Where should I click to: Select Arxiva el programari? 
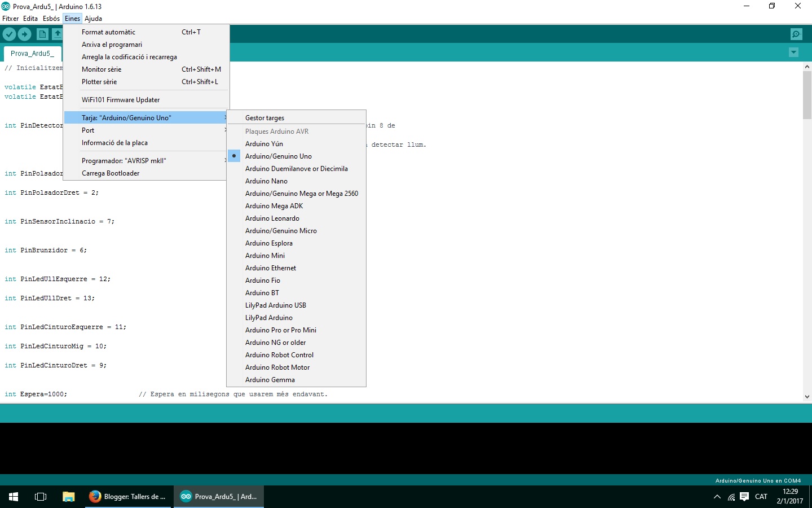click(146, 45)
